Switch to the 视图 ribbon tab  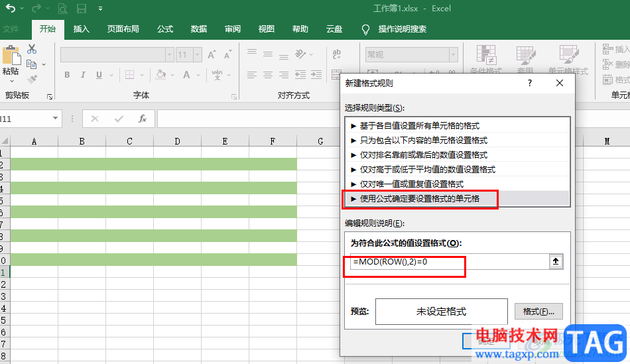(266, 29)
